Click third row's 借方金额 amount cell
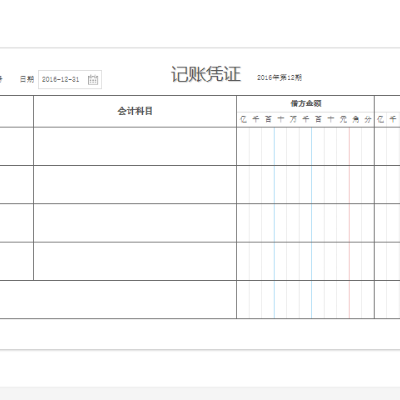This screenshot has height=400, width=400. 306,223
